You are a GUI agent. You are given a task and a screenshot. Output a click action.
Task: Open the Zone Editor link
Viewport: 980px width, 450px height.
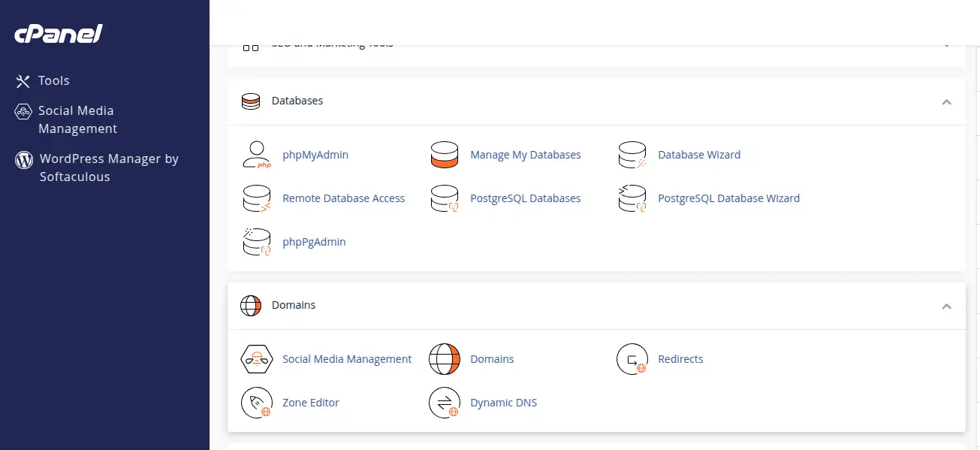click(311, 403)
